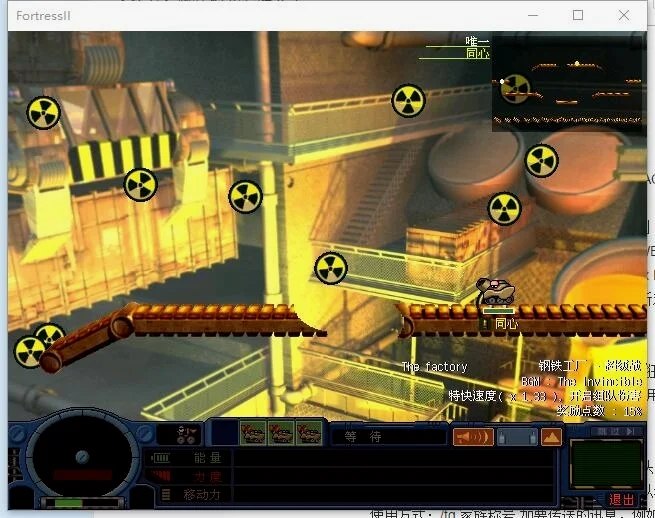Click the radiation symbol on the round vat
Image resolution: width=655 pixels, height=518 pixels.
click(542, 161)
